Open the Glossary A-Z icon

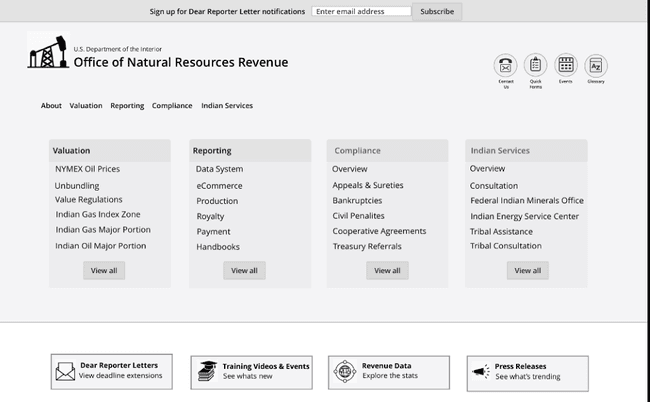596,66
